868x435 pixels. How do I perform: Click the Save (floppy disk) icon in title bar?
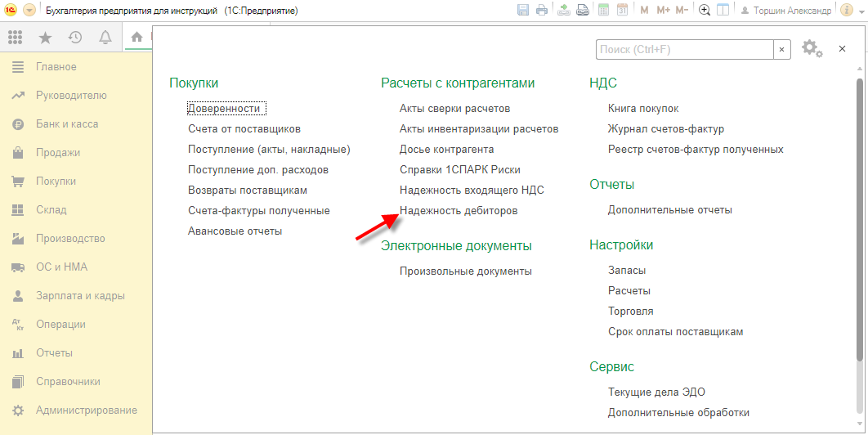pos(522,10)
